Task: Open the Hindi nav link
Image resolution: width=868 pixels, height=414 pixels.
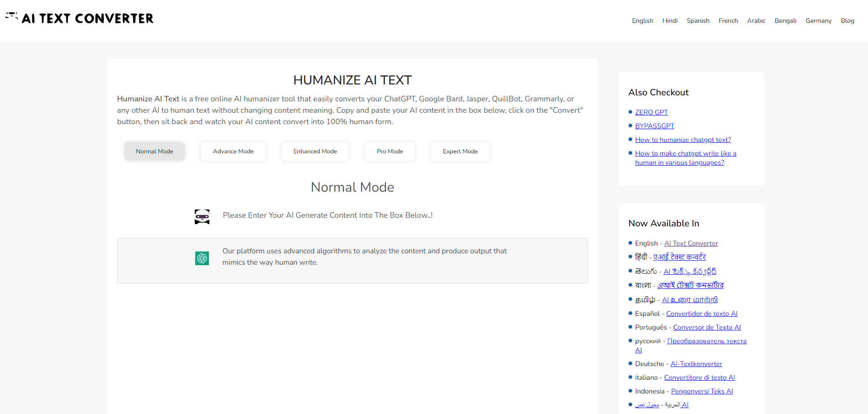Action: 670,21
